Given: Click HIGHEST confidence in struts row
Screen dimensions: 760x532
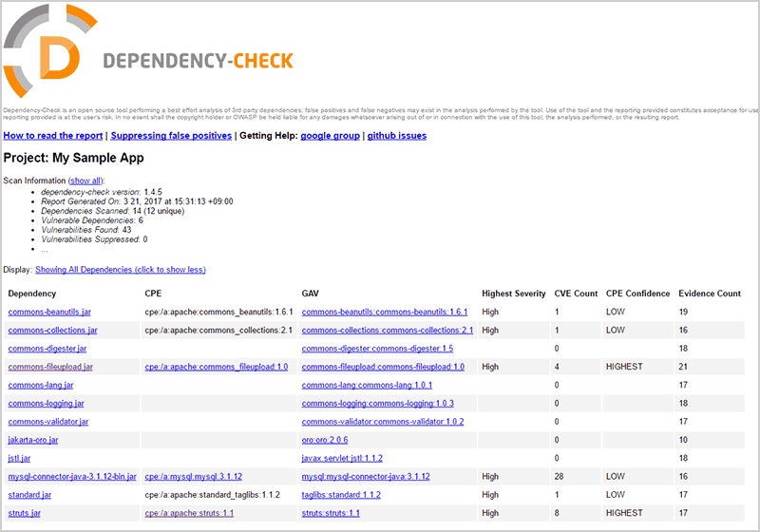Looking at the screenshot, I should tap(624, 513).
